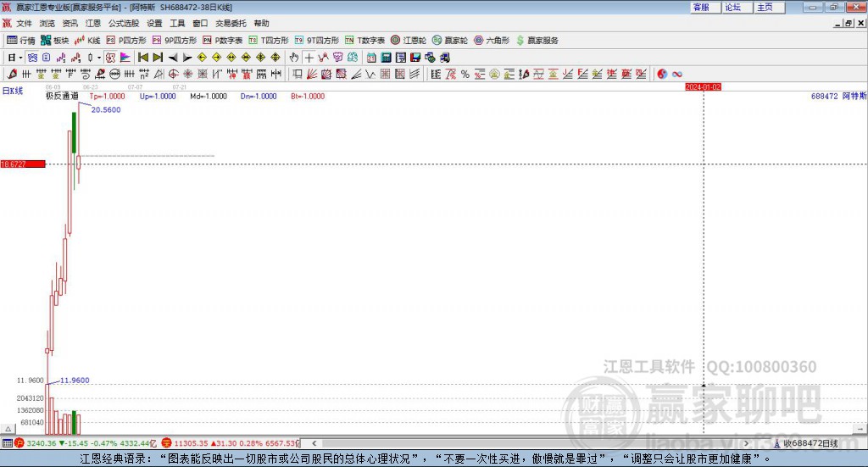Click the Dn=1.0000 indicator value
868x467 pixels.
(259, 97)
